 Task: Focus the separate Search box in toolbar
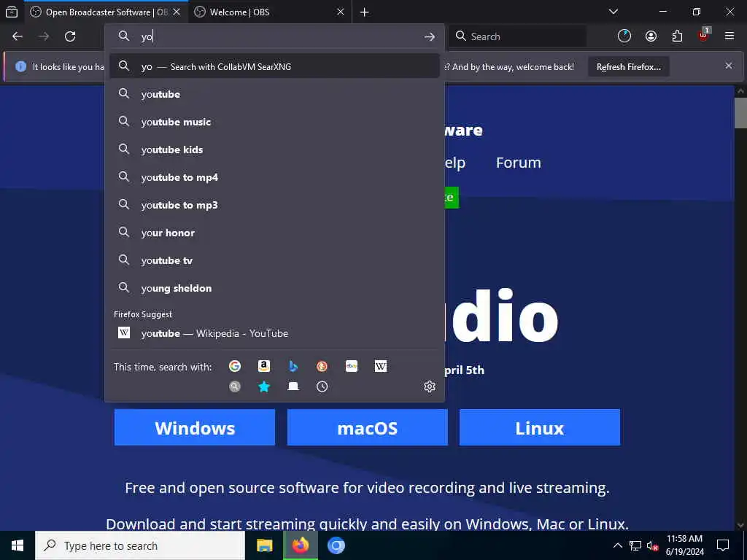tap(518, 36)
